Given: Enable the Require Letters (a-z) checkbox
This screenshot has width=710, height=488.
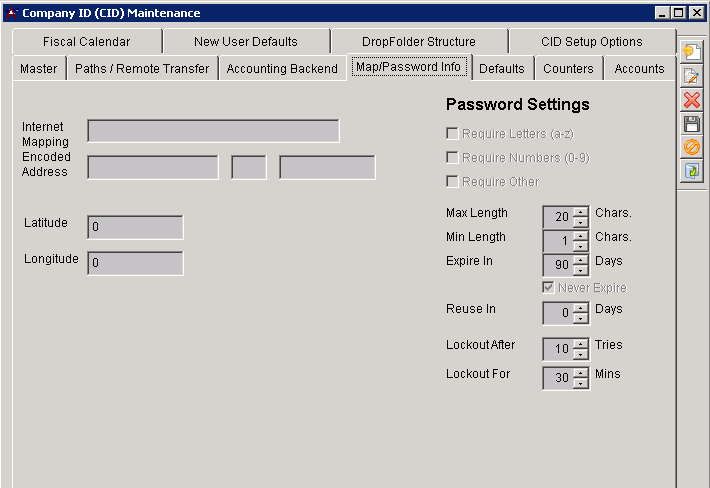Looking at the screenshot, I should point(453,133).
